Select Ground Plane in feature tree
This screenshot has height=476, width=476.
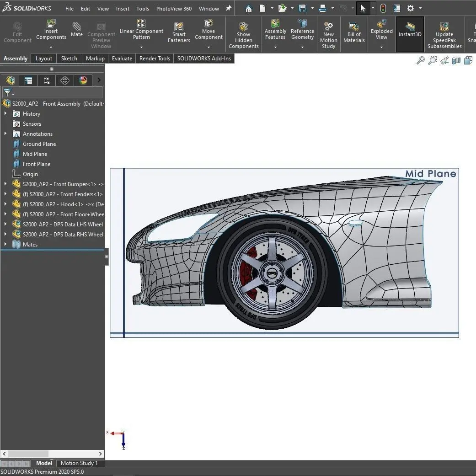[39, 144]
